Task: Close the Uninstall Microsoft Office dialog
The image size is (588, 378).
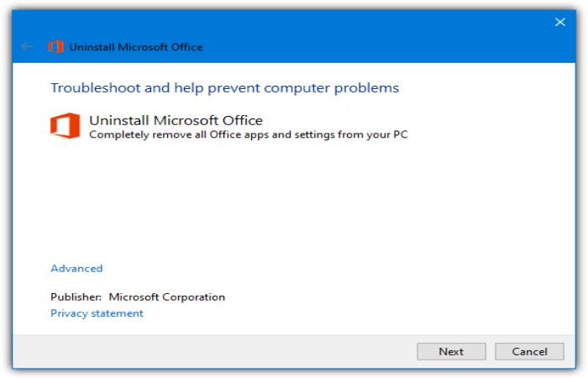Action: 560,22
